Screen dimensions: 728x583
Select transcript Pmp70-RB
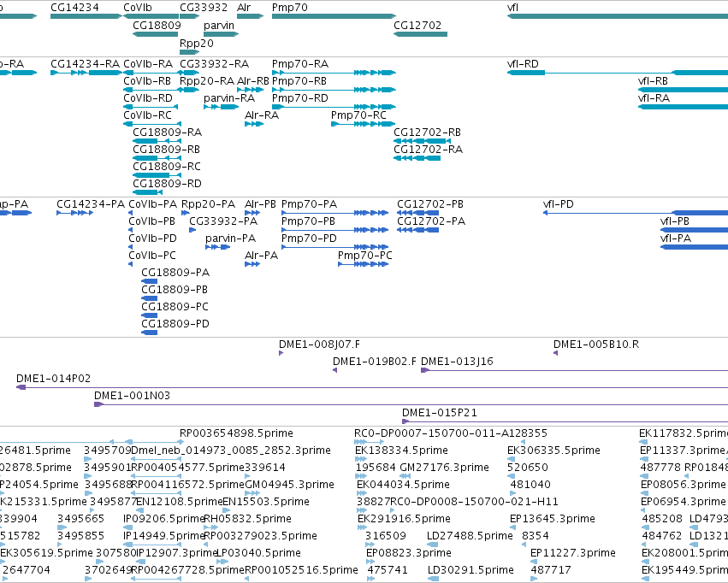pyautogui.click(x=334, y=90)
